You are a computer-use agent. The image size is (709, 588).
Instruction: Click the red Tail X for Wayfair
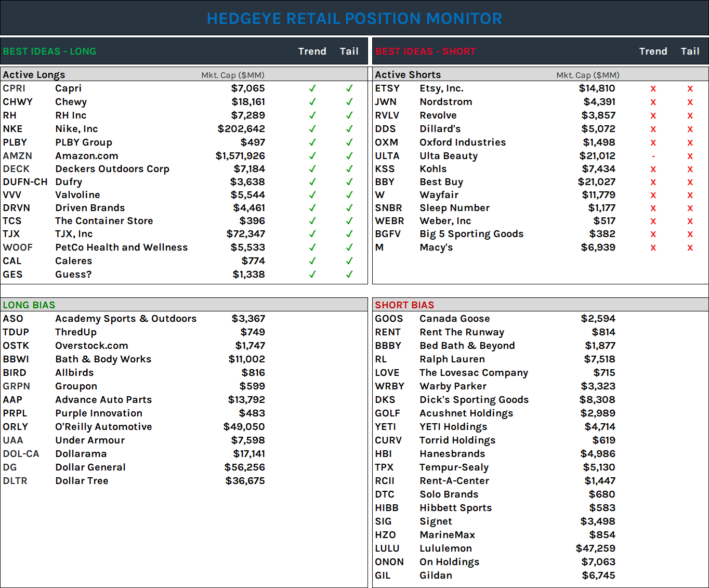(x=690, y=195)
